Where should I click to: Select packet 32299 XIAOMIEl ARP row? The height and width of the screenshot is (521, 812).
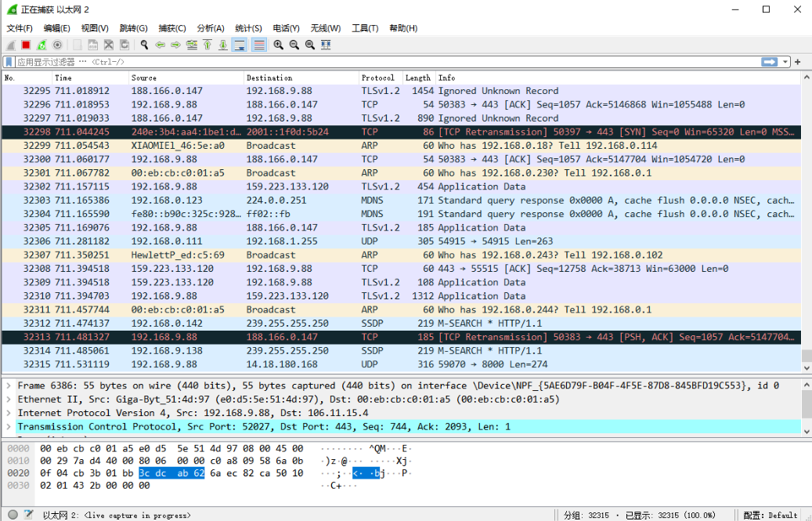tap(402, 146)
